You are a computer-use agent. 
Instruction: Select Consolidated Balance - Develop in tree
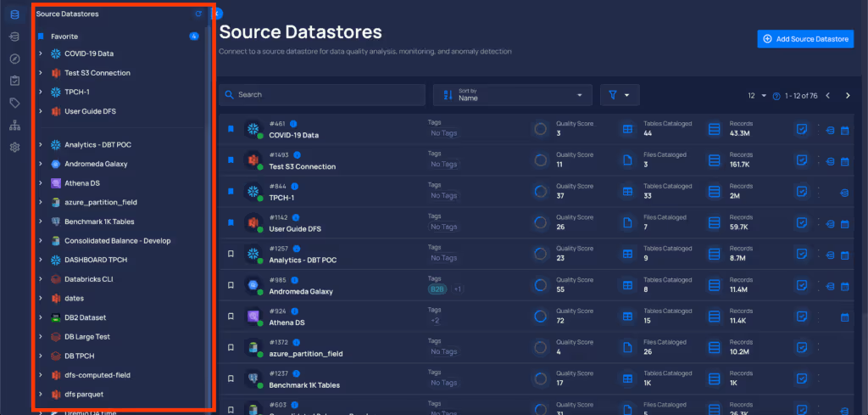[117, 241]
